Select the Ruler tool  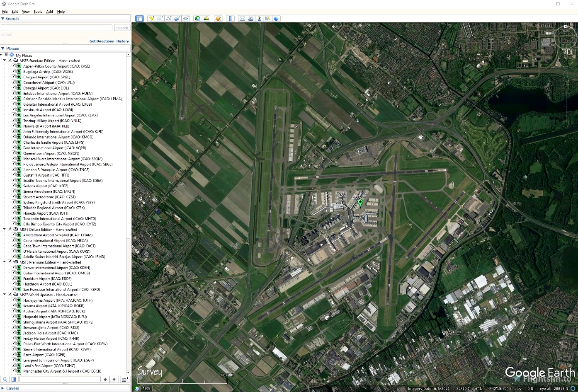coord(231,19)
